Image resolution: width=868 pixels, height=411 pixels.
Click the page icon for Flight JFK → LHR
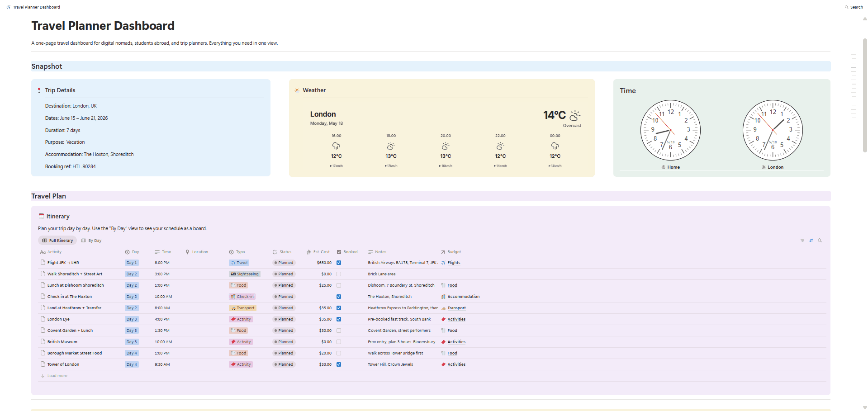pos(43,263)
